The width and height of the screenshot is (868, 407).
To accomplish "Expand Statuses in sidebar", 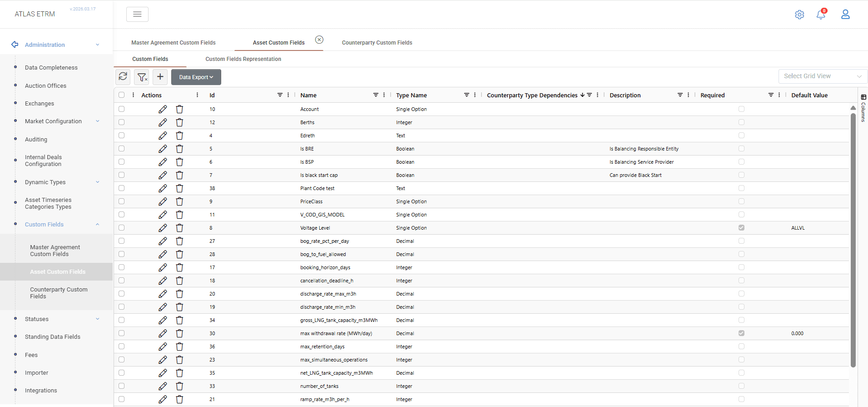I will click(98, 319).
